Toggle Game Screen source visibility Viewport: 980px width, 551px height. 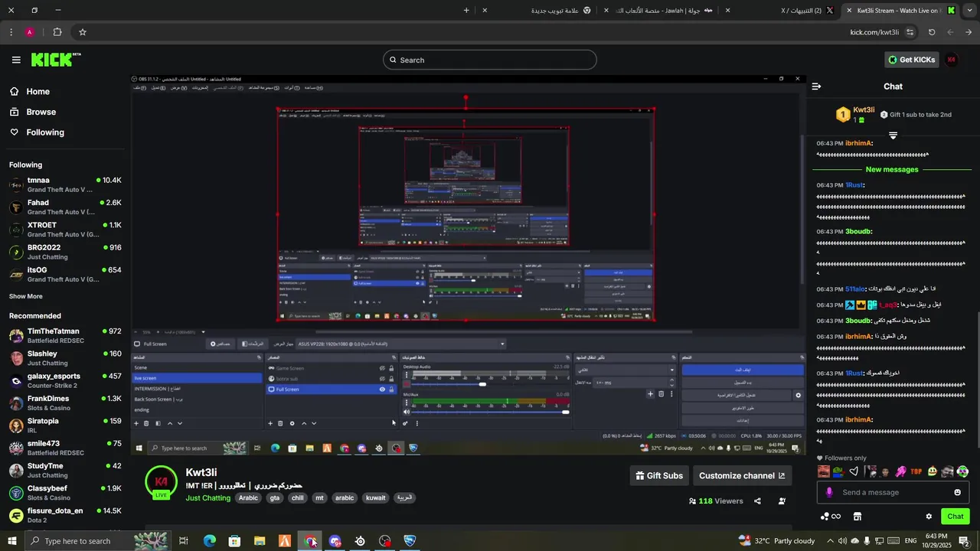coord(382,368)
